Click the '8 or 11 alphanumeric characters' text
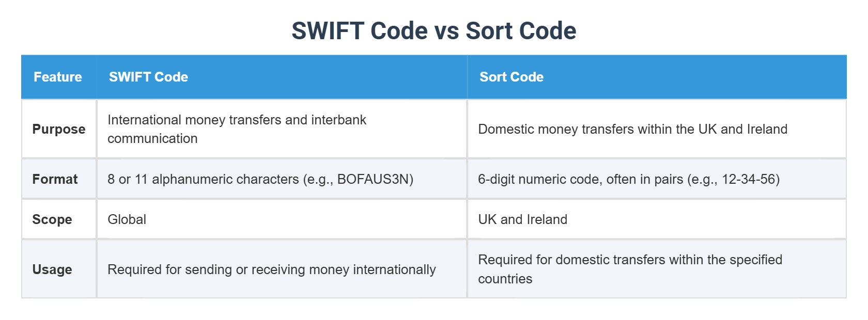 pos(203,179)
